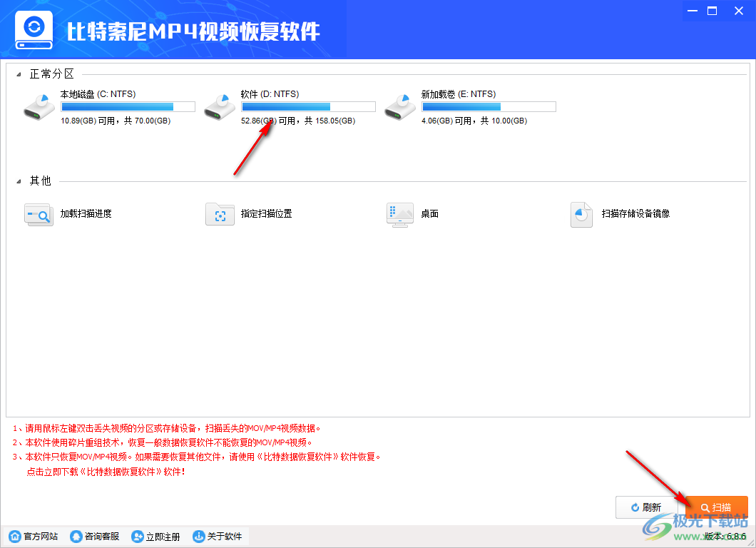Screen dimensions: 756x548
Task: Select the 软件 (D: NTFS) label
Action: [x=270, y=94]
